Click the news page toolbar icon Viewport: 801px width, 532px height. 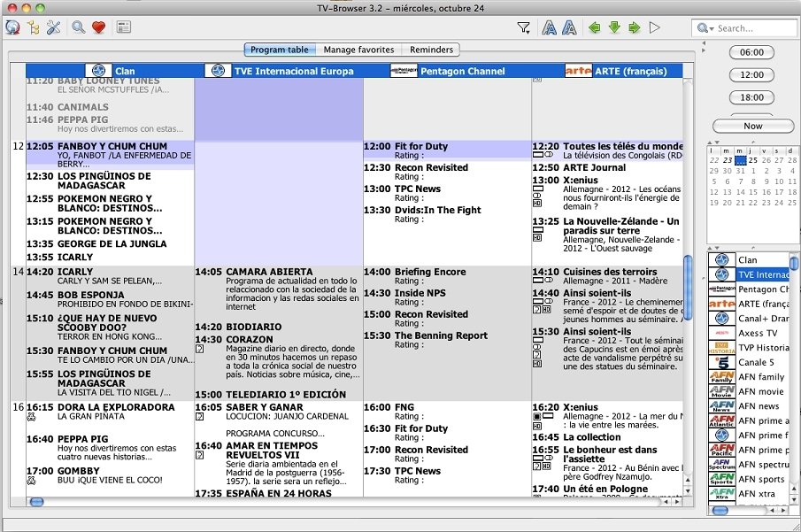click(x=124, y=27)
